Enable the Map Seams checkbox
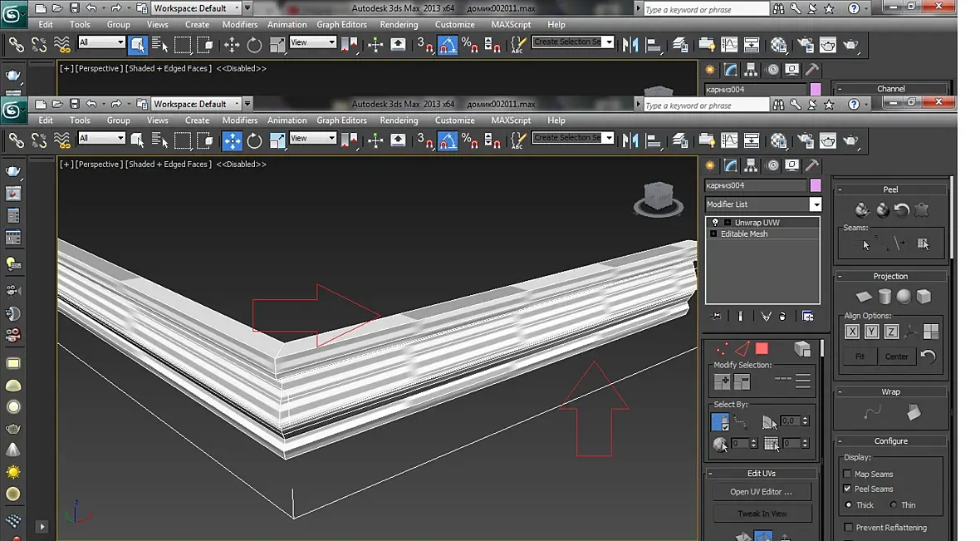980x541 pixels. [847, 474]
